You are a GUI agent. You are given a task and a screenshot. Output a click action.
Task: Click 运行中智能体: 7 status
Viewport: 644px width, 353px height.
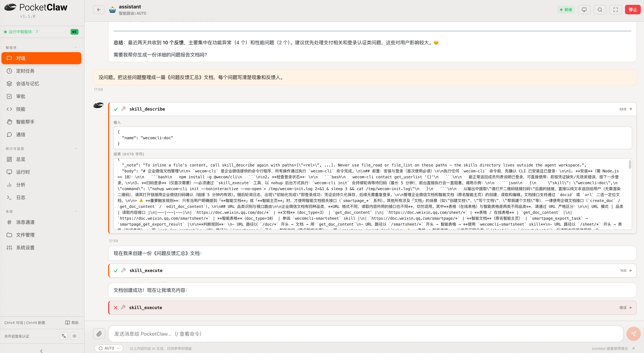21,32
